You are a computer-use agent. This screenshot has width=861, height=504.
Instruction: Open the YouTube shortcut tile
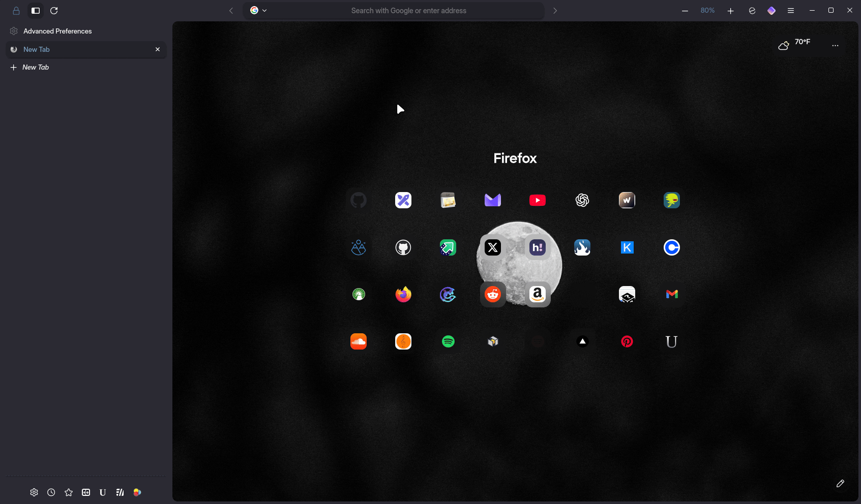coord(537,200)
